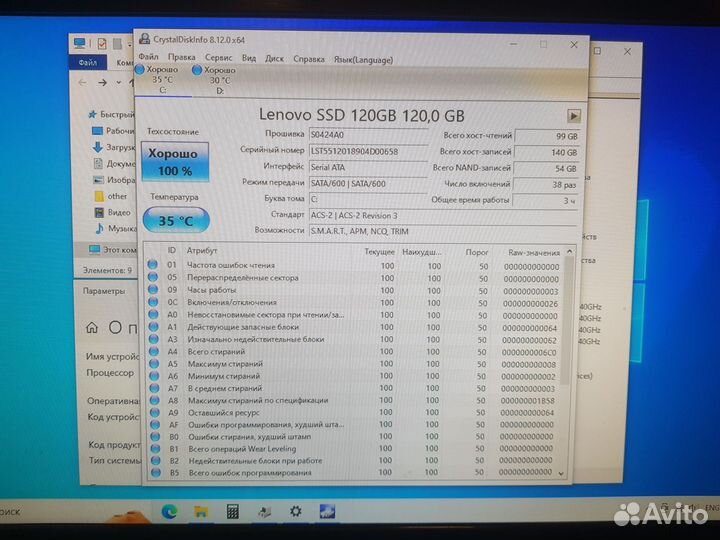Click the home icon in Параметры window
Image resolution: width=720 pixels, height=540 pixels.
[x=92, y=327]
